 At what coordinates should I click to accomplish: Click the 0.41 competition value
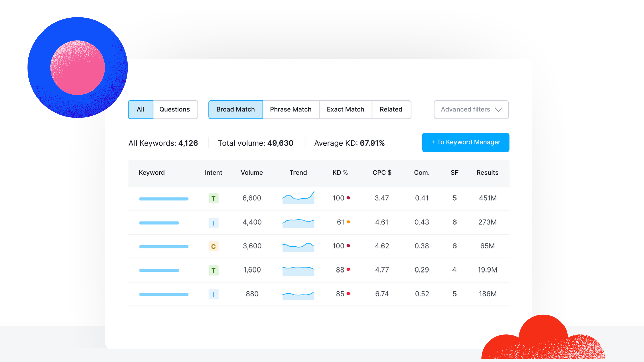pyautogui.click(x=422, y=198)
